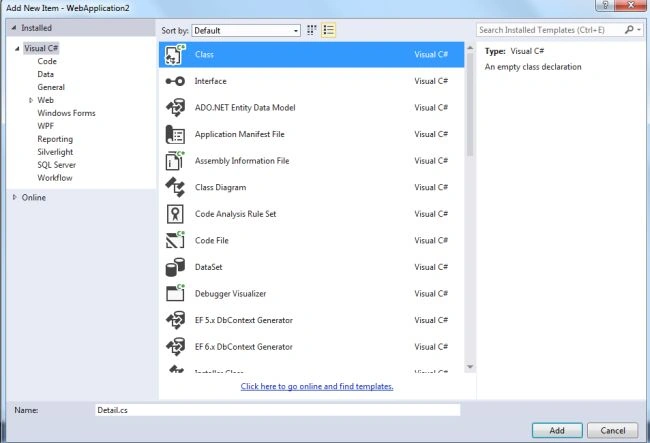650x443 pixels.
Task: Click the Debugger Visualizer icon
Action: [x=175, y=293]
